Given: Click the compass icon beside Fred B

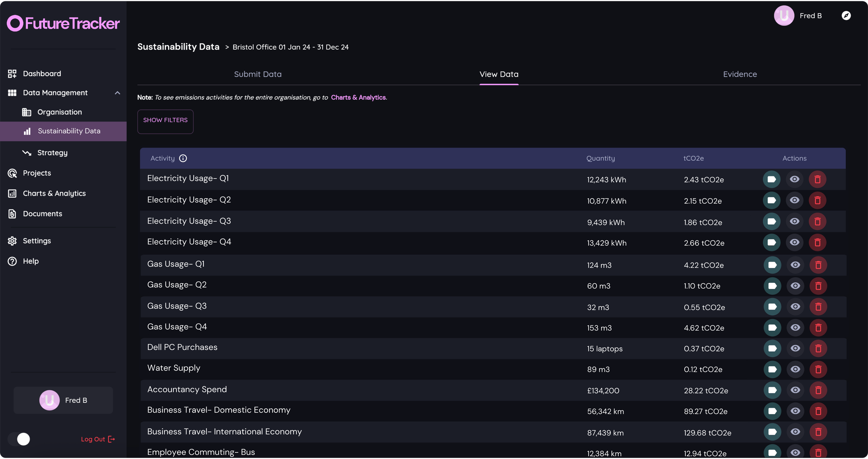Looking at the screenshot, I should coord(846,16).
